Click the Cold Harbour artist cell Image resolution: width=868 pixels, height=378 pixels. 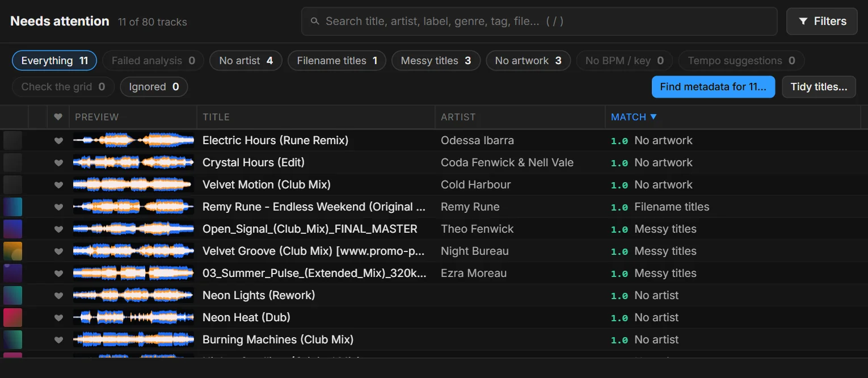click(x=475, y=184)
